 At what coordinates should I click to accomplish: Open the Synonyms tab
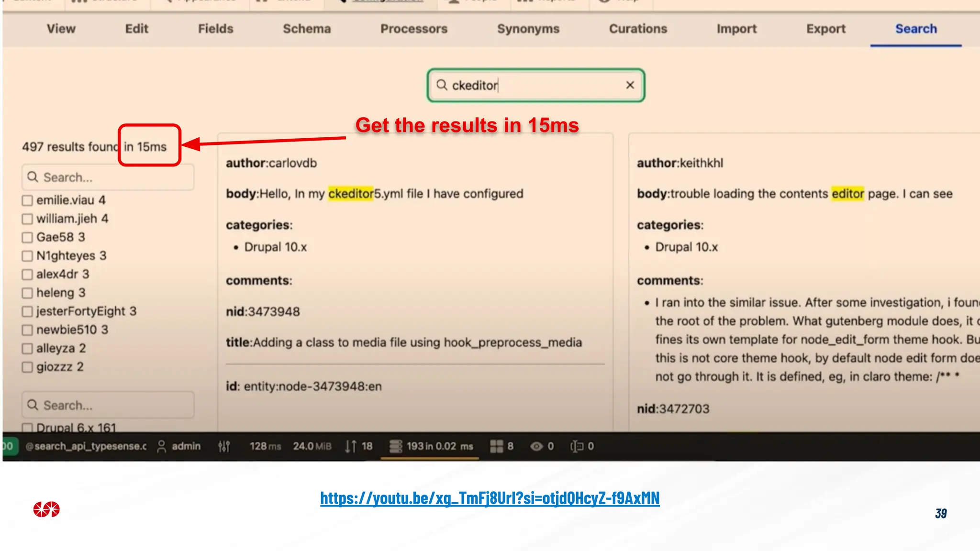528,29
